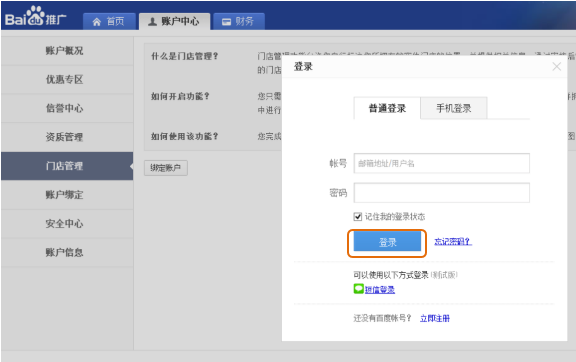This screenshot has width=576, height=362.
Task: Open the 账户中心 tab
Action: pyautogui.click(x=174, y=21)
